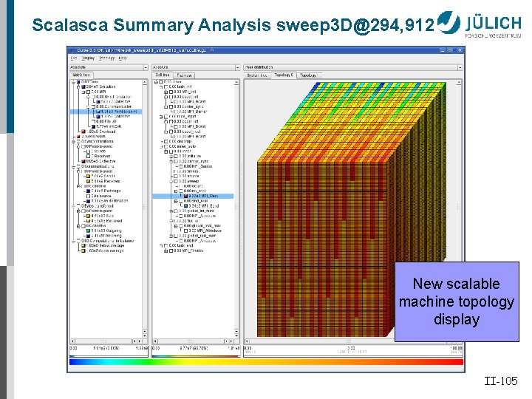This screenshot has width=532, height=399.
Task: Collapse the inner_auto call tree node
Action: click(x=161, y=146)
